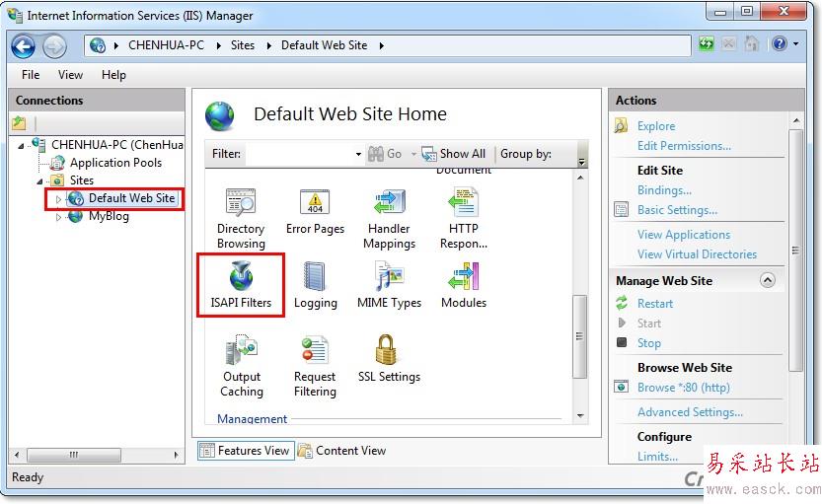Collapse the Sites tree node

39,181
